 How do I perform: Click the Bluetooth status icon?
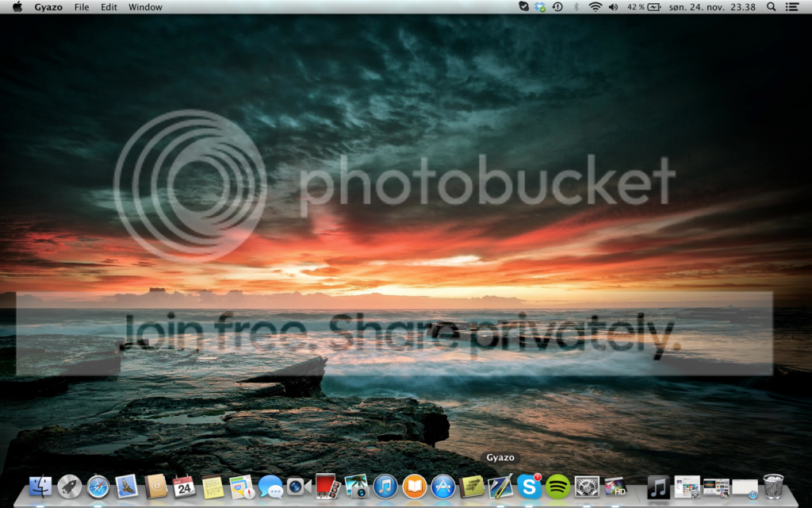(576, 6)
